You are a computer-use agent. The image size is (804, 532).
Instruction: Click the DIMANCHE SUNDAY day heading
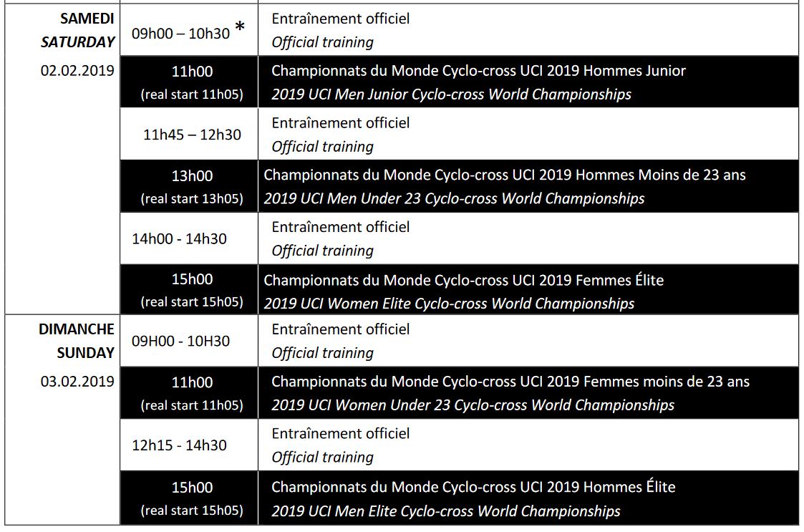click(x=77, y=341)
